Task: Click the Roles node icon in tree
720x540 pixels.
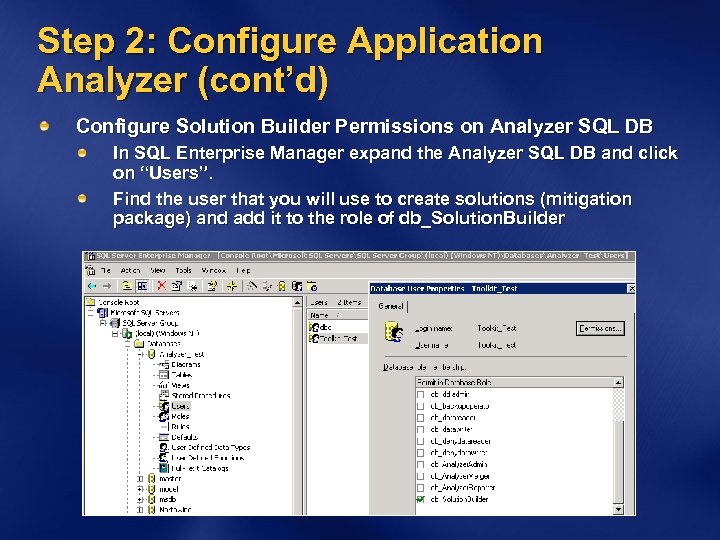Action: click(x=163, y=416)
